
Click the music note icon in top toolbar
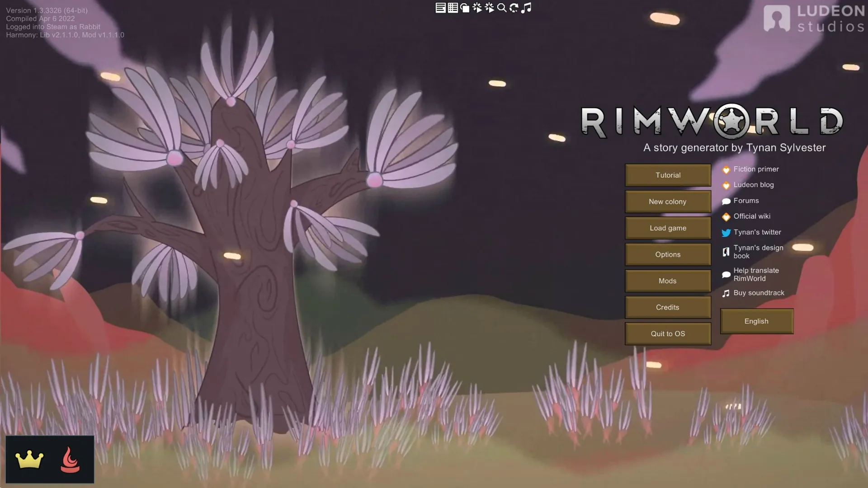(x=526, y=8)
